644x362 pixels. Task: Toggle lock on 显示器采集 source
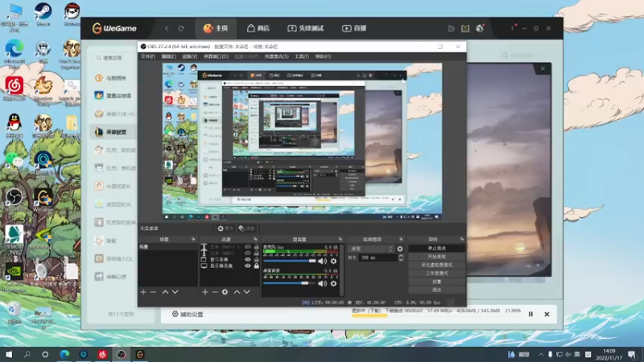(257, 266)
